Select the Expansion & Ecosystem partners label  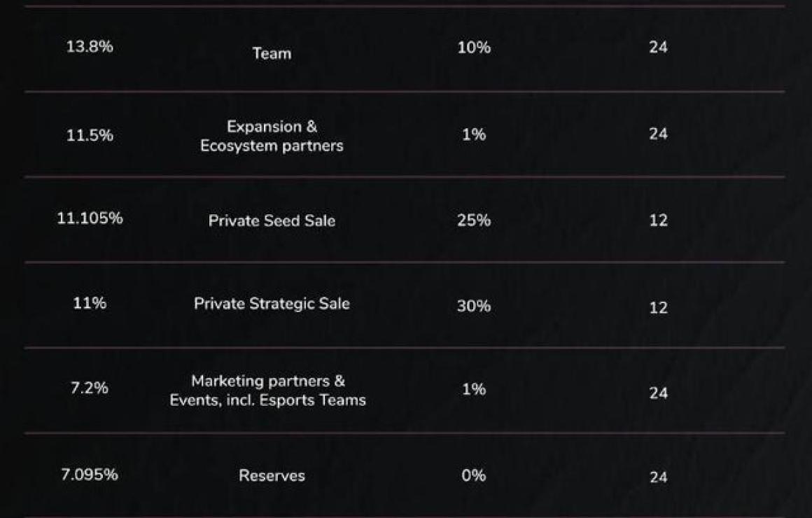(272, 136)
